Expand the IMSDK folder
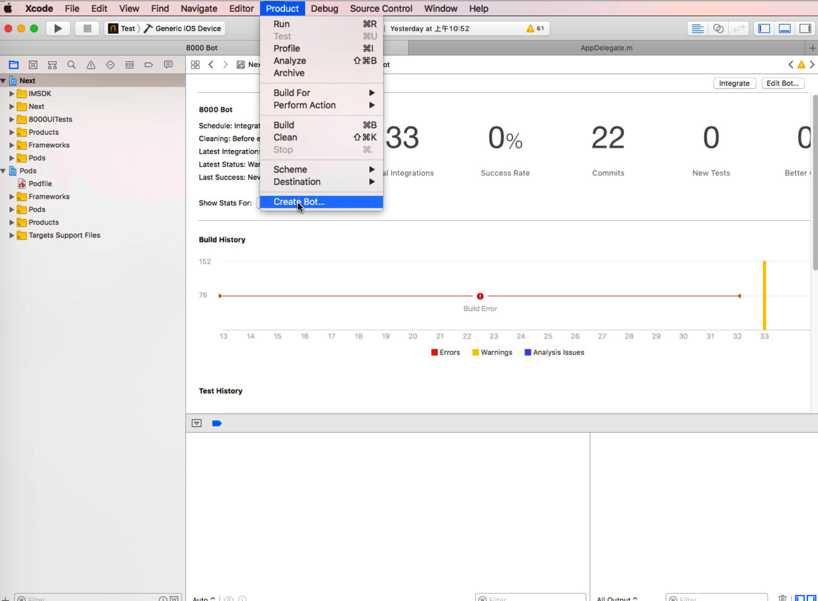 [11, 93]
